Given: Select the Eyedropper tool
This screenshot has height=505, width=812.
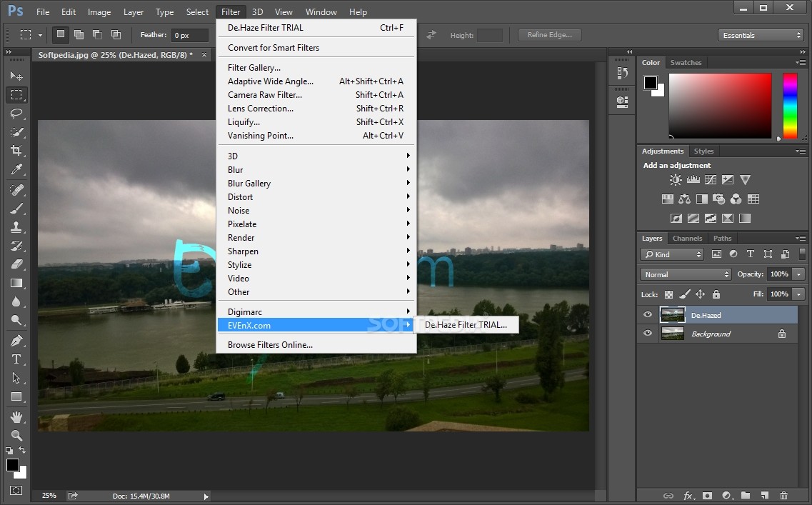Looking at the screenshot, I should [16, 169].
